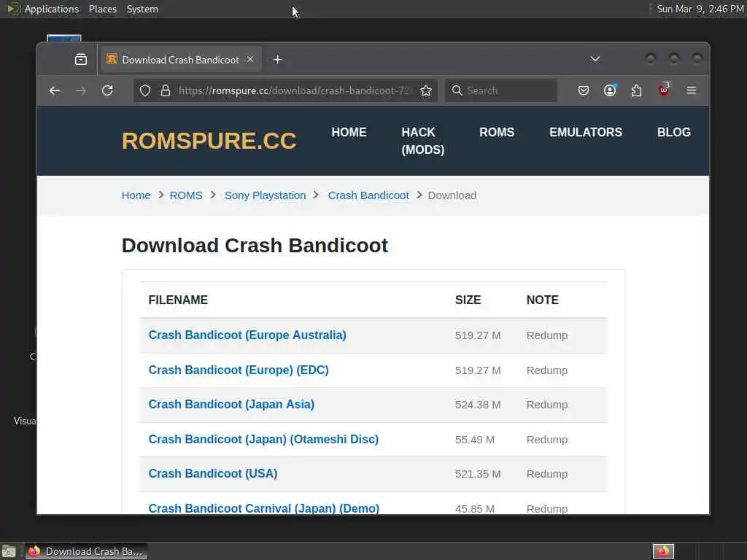Click the 55.49 M size cell
The image size is (747, 560).
(474, 440)
